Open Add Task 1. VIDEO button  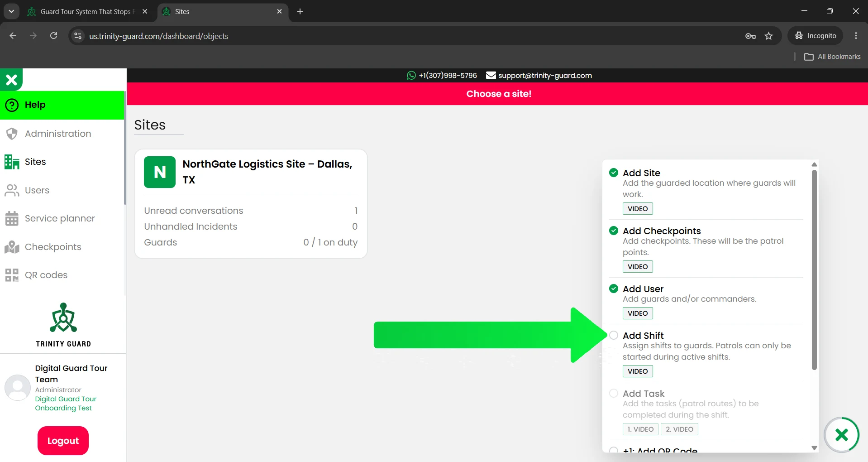click(640, 429)
